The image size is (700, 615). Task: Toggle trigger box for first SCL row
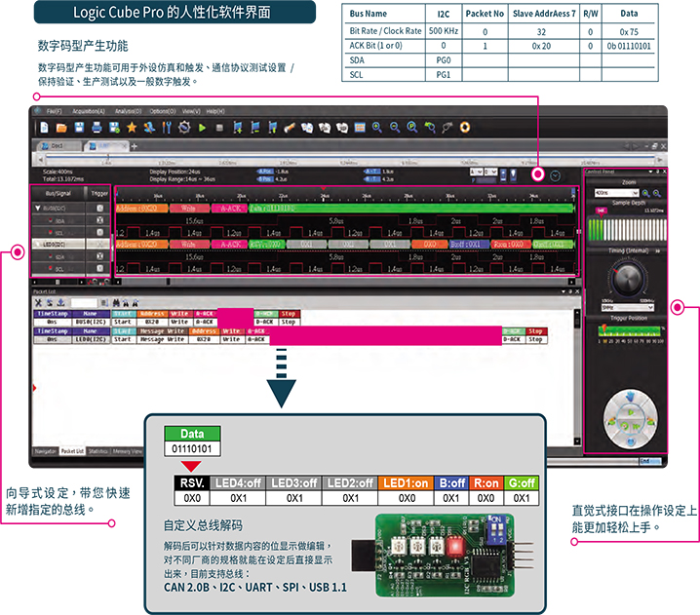(99, 232)
